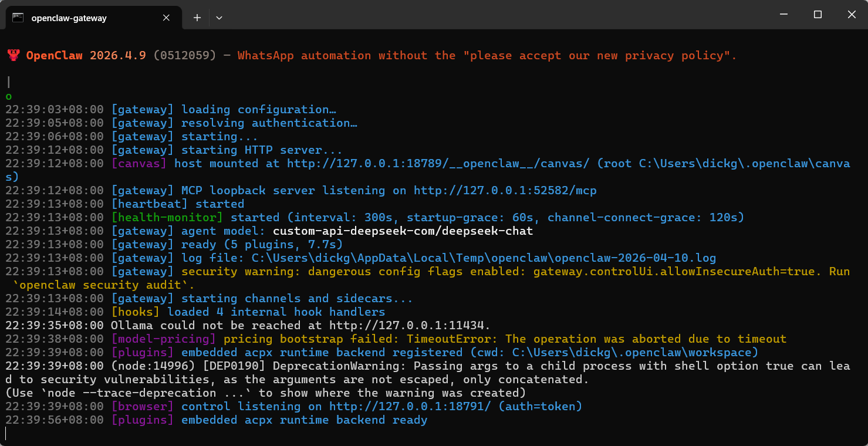Image resolution: width=868 pixels, height=446 pixels.
Task: Click the terminal icon in the tab
Action: coord(18,18)
